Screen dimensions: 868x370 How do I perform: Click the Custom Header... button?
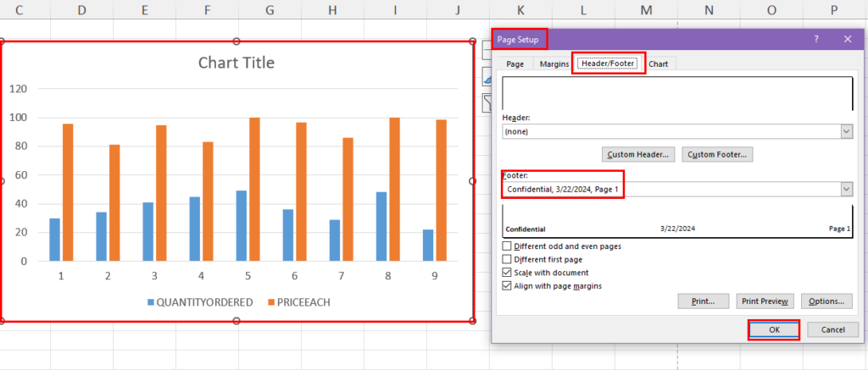click(638, 155)
